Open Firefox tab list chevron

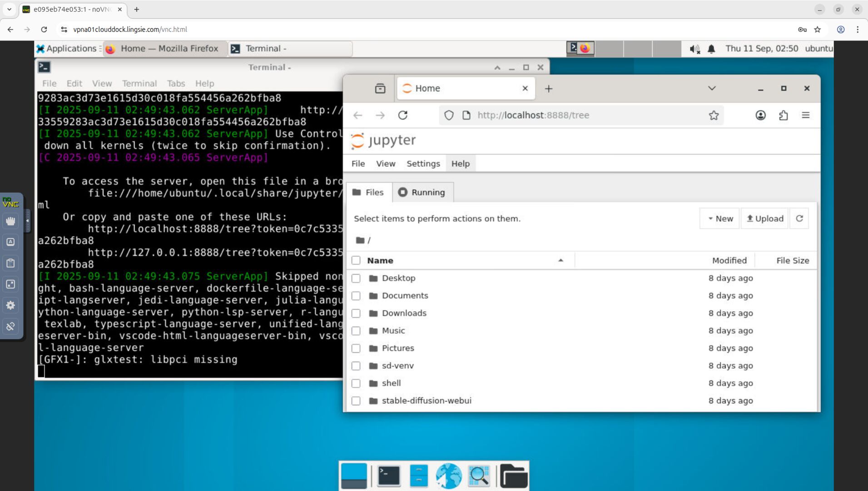click(x=711, y=88)
